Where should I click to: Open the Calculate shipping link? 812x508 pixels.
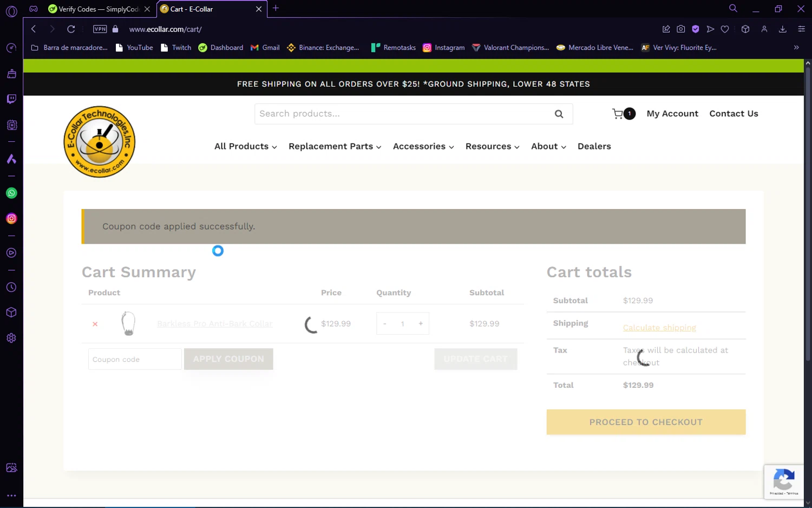(x=659, y=328)
